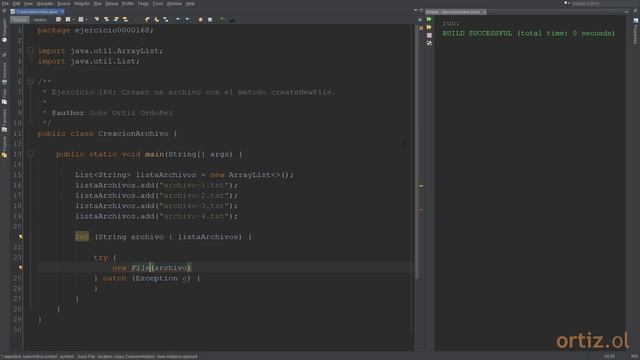Click the Last Edit toolbar icon
Image resolution: width=640 pixels, height=360 pixels.
(x=58, y=19)
